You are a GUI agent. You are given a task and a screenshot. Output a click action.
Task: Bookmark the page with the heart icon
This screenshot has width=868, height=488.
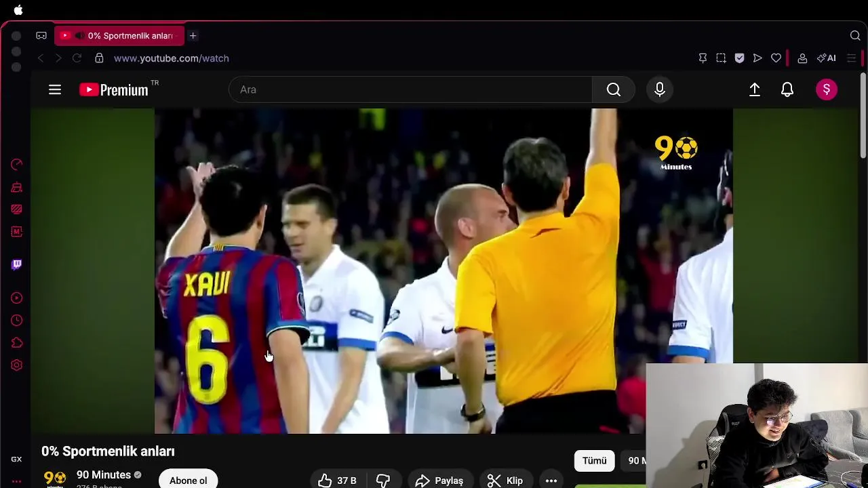[x=776, y=58]
